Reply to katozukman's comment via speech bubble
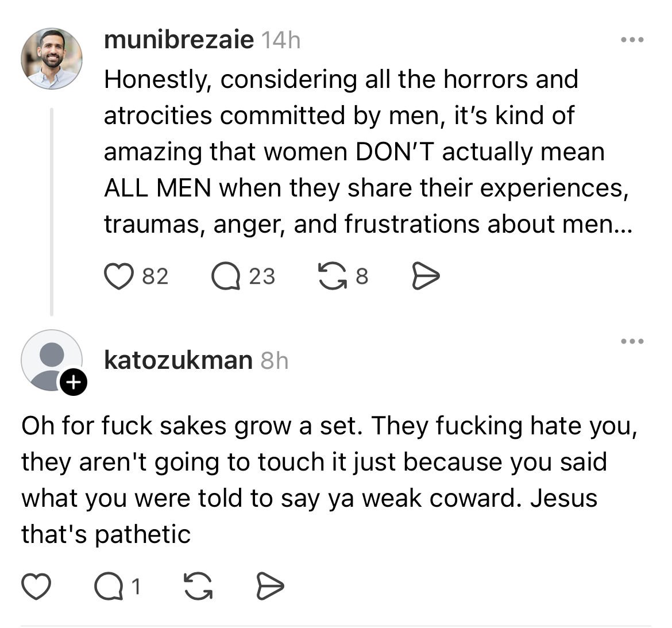This screenshot has height=628, width=672. coord(107,586)
